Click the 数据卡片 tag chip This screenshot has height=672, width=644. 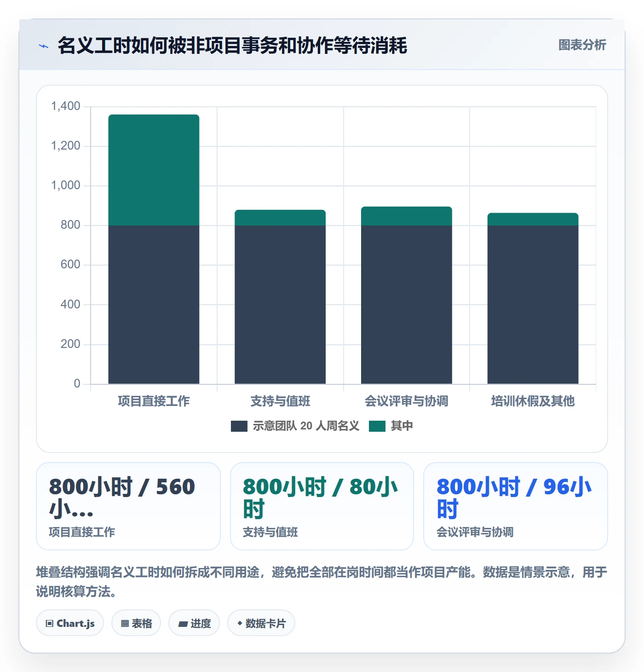tap(261, 623)
